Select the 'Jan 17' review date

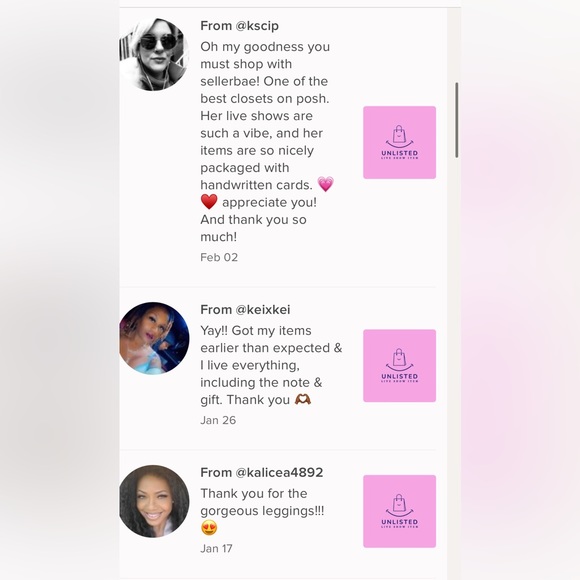216,548
